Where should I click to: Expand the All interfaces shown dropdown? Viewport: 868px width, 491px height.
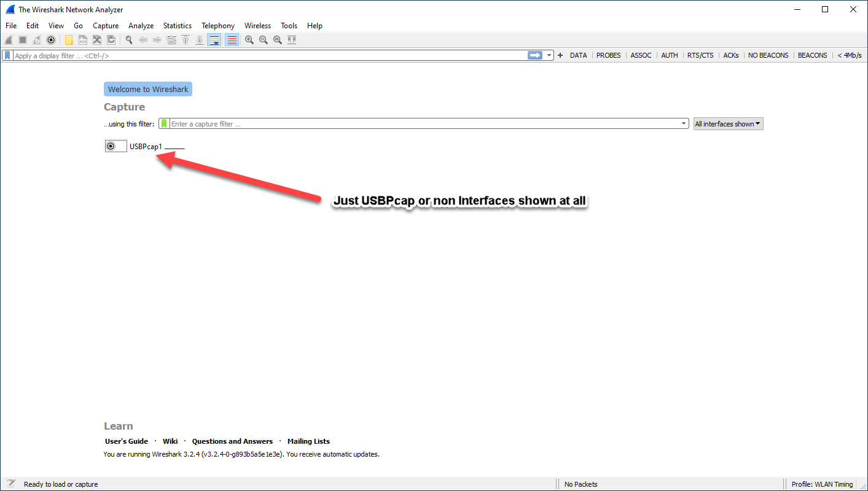pos(728,124)
